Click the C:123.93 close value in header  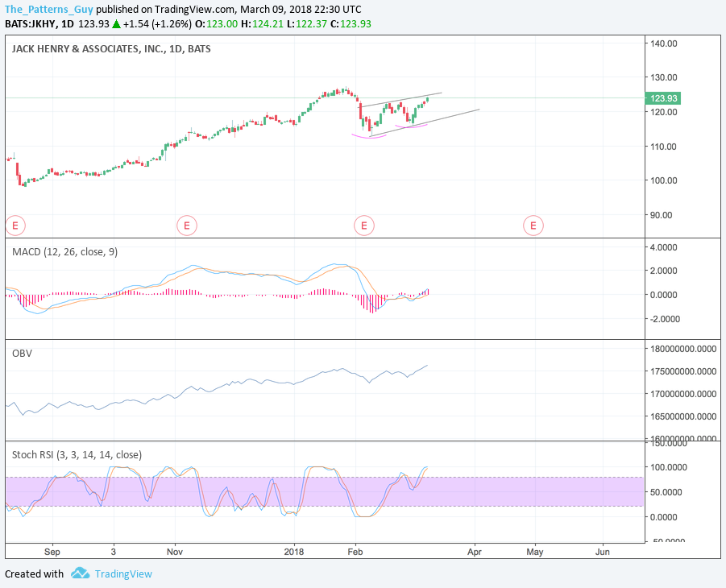pyautogui.click(x=351, y=24)
